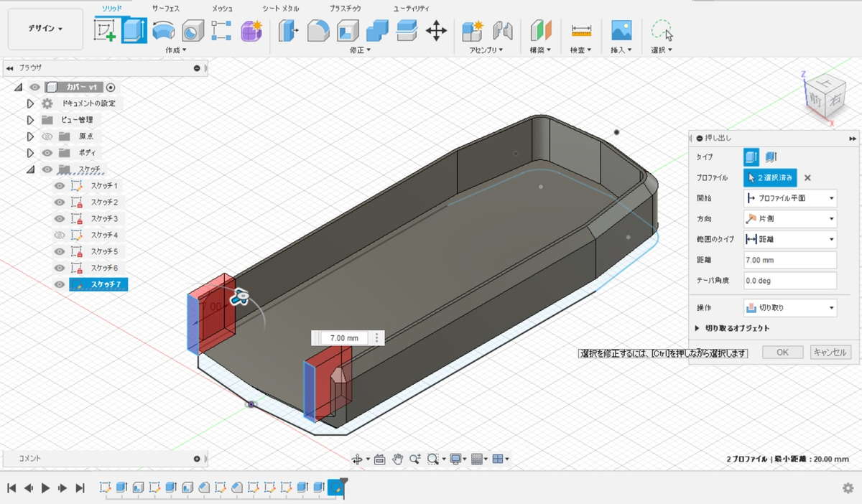Click the Orbit navigation tool

coord(358,459)
